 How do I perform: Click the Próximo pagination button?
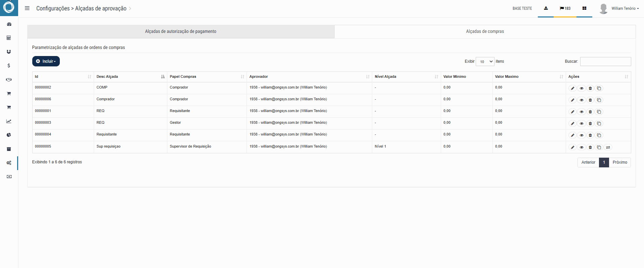[620, 162]
